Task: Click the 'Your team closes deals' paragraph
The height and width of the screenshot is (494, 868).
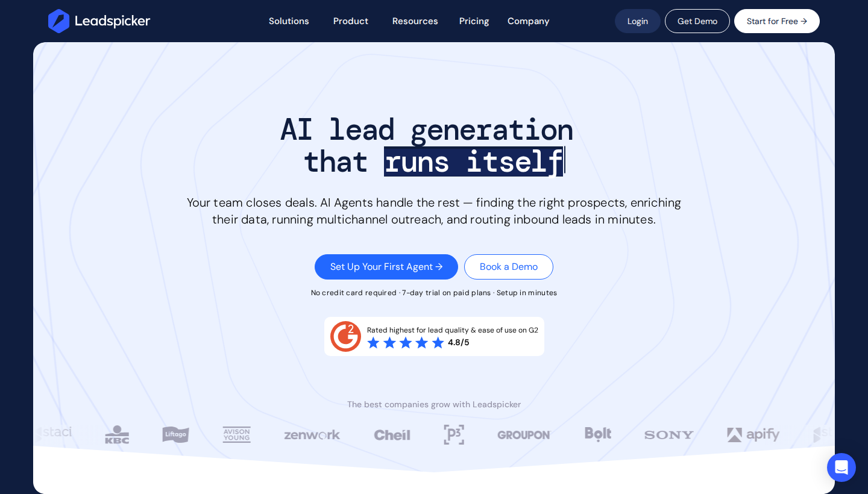Action: [x=434, y=211]
